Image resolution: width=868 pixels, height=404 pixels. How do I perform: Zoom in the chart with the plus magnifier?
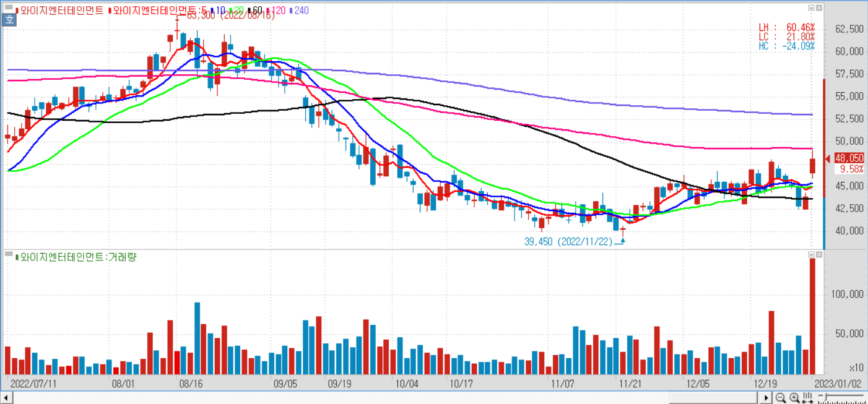[794, 398]
